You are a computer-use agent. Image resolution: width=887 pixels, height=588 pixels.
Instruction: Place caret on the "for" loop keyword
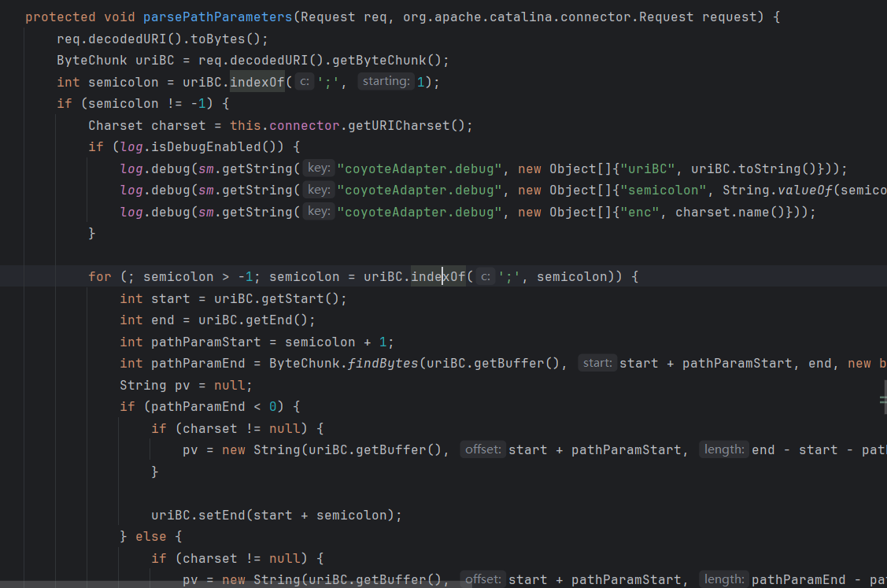99,276
